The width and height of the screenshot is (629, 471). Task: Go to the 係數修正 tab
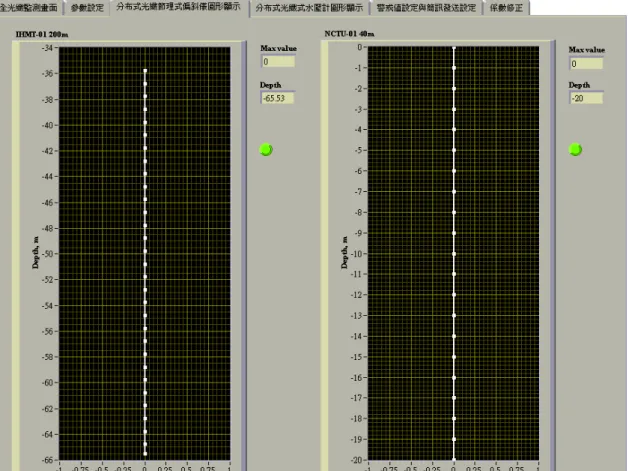(506, 8)
